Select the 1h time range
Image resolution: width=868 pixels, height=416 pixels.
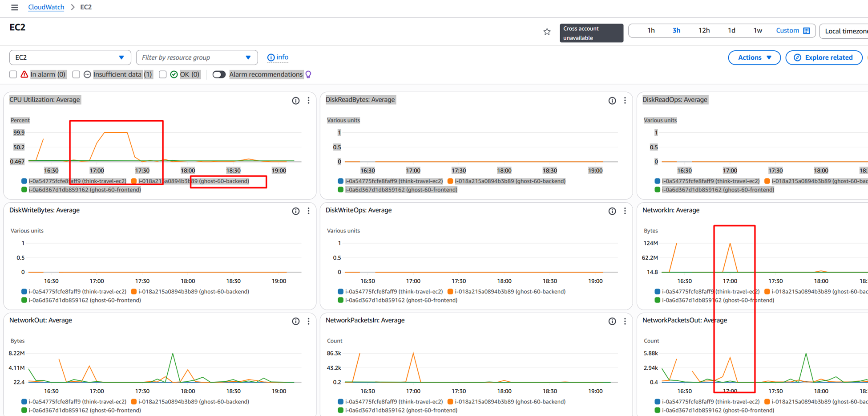pyautogui.click(x=651, y=31)
